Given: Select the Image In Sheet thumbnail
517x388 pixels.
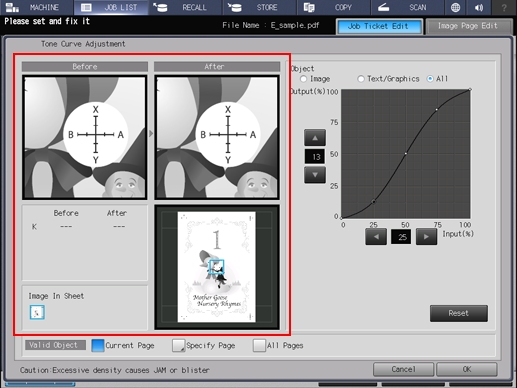Looking at the screenshot, I should (x=37, y=312).
